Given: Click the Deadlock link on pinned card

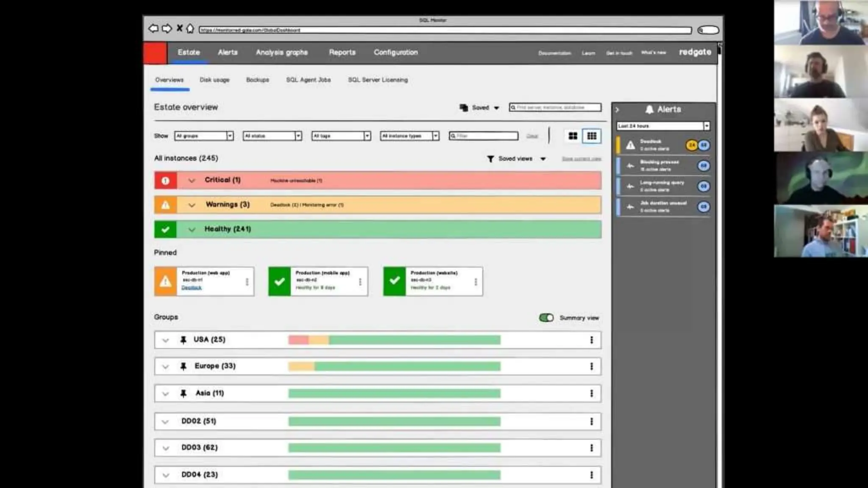Looking at the screenshot, I should coord(192,288).
